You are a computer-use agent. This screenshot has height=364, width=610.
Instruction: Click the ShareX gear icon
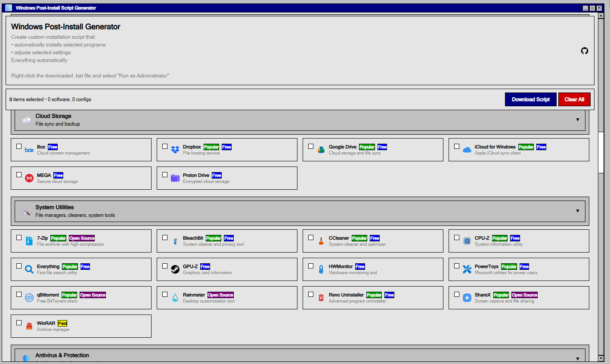(467, 297)
